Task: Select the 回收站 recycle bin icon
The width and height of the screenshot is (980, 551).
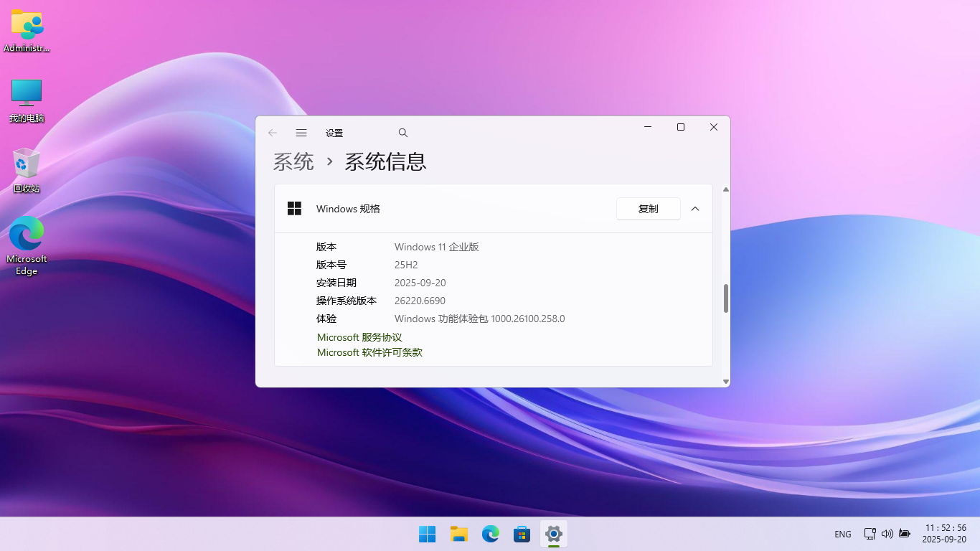Action: click(27, 171)
